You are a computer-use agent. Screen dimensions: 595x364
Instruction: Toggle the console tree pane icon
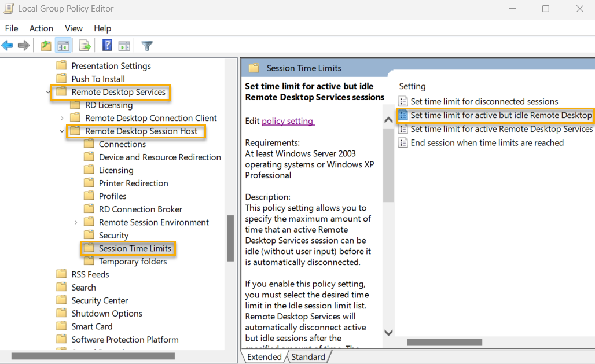tap(64, 45)
